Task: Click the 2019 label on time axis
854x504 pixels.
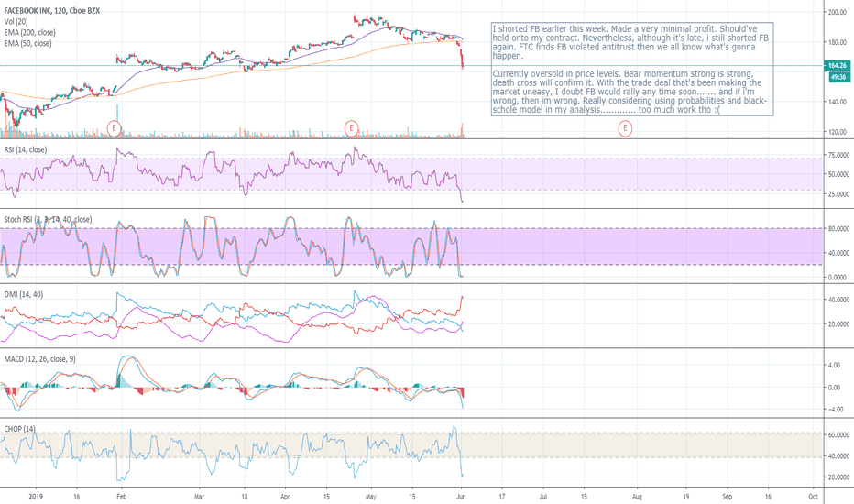Action: tap(36, 497)
